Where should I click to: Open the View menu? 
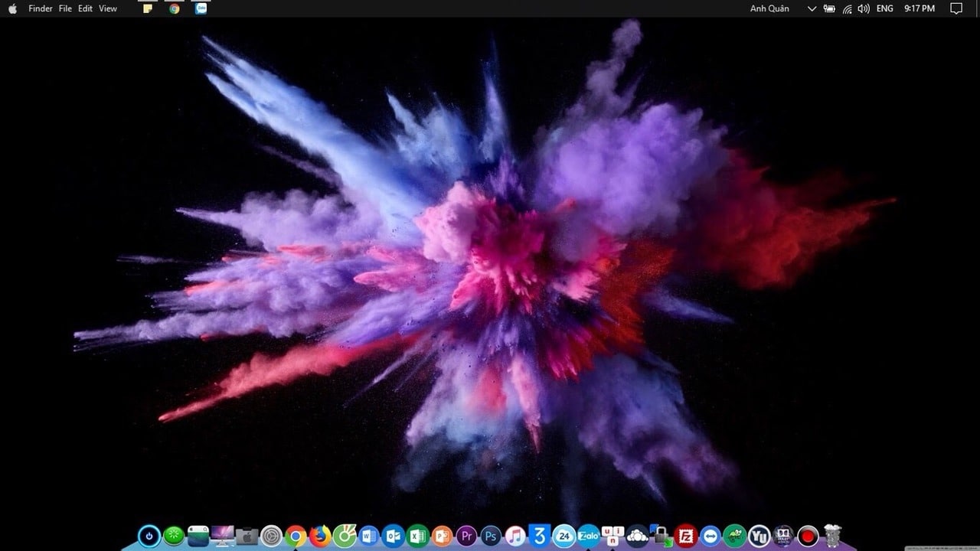click(x=108, y=8)
